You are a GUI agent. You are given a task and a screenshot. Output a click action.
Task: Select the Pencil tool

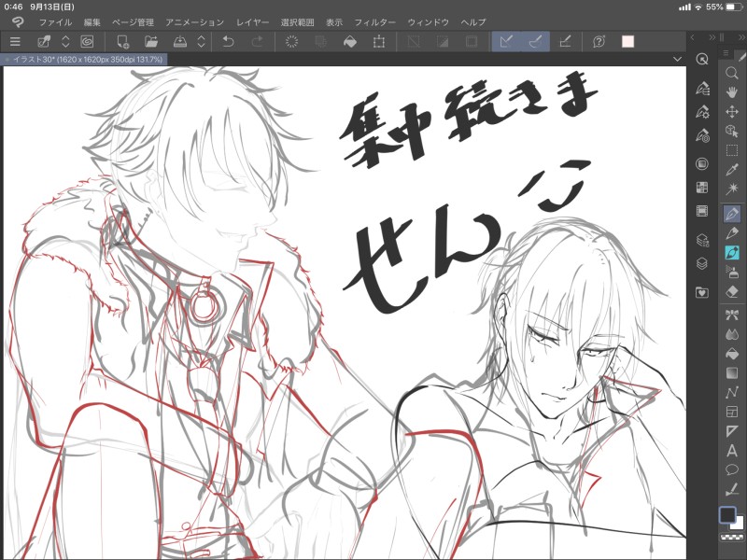tap(732, 233)
